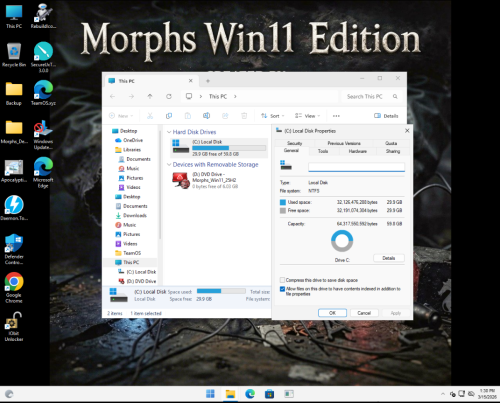The height and width of the screenshot is (403, 500).
Task: Click the (C:) Local Disk usage bar
Action: point(229,148)
